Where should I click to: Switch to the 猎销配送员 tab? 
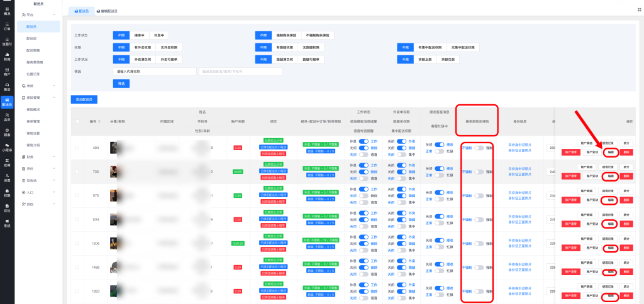point(108,11)
